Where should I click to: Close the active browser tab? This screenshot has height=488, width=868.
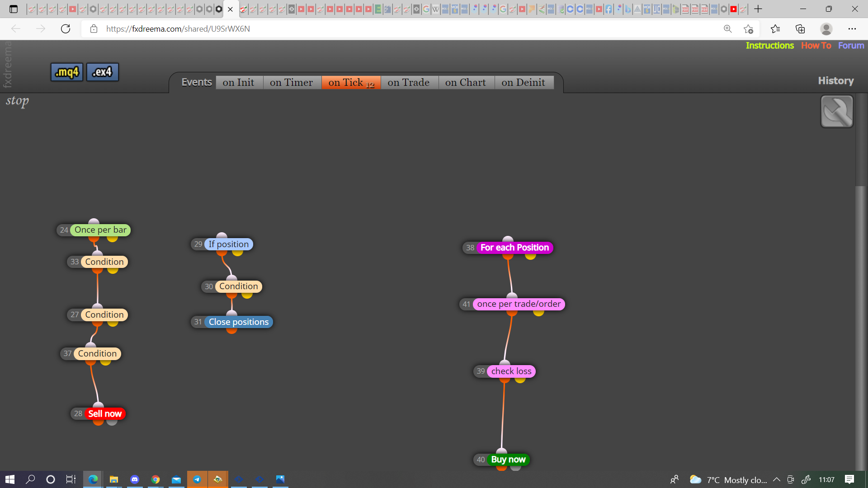(x=230, y=9)
